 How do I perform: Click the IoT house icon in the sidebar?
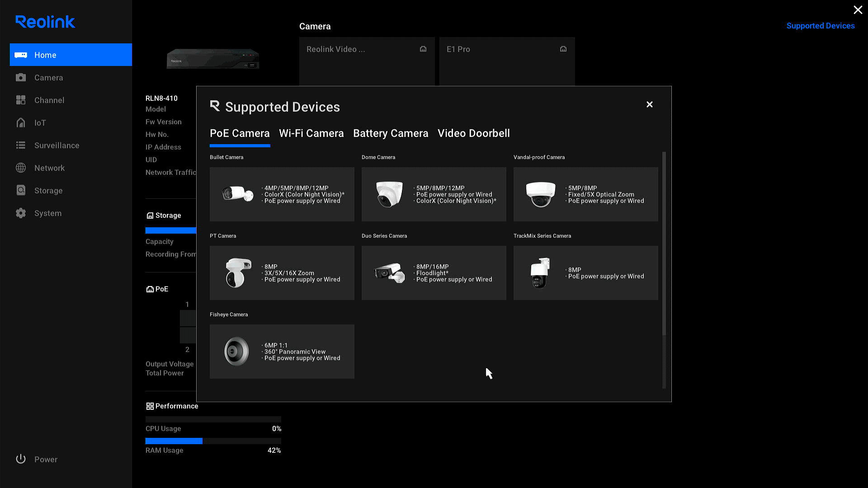coord(21,122)
